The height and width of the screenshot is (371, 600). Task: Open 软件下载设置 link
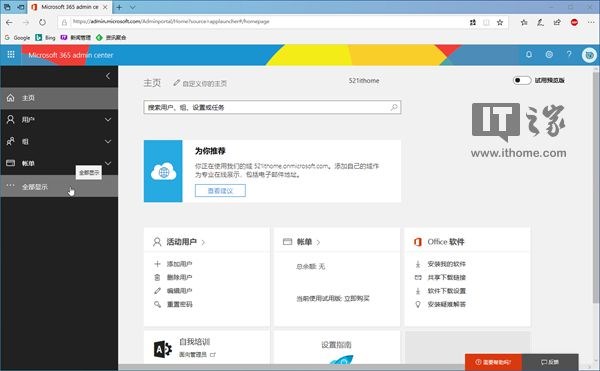coord(447,291)
